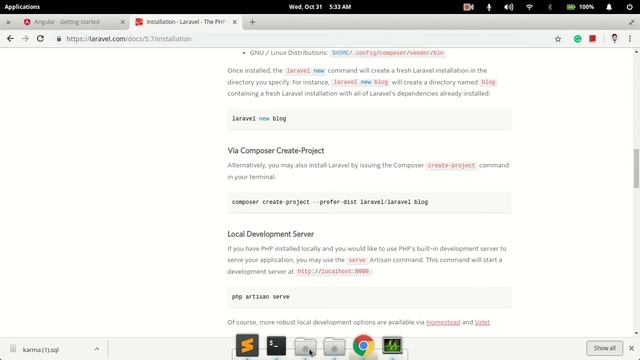The height and width of the screenshot is (360, 640).
Task: Click the 'php artisan serve' code block
Action: pos(369,297)
